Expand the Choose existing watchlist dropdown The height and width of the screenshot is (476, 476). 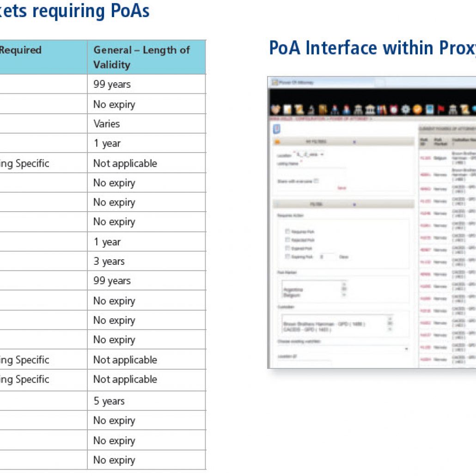(406, 349)
